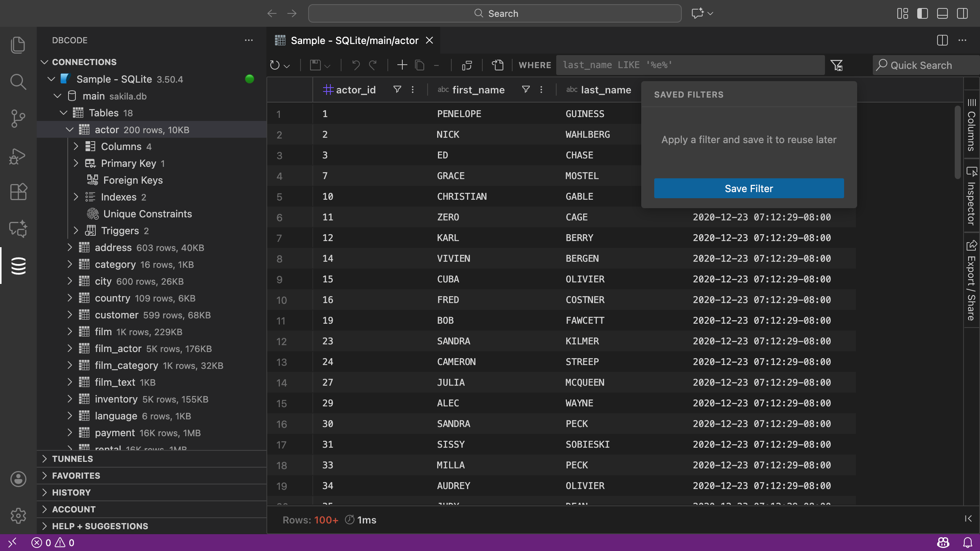Screen dimensions: 980x551
Task: Open the Source Control activity icon
Action: (x=18, y=119)
